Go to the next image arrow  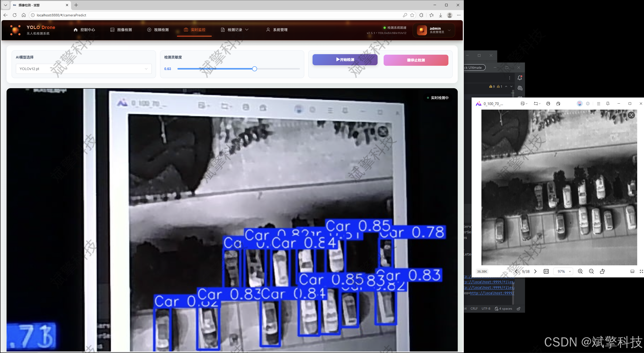[x=535, y=271]
